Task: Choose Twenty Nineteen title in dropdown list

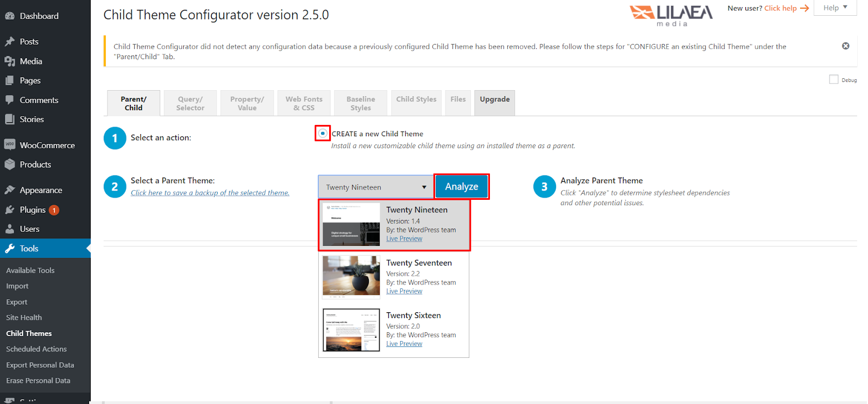Action: [x=417, y=210]
